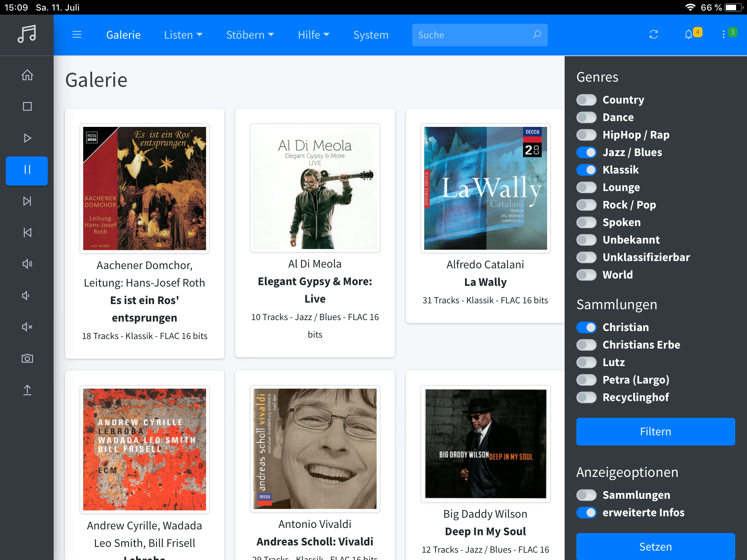Screen dimensions: 747x560
Task: Enable the Petra (Largo) collection toggle
Action: point(587,380)
